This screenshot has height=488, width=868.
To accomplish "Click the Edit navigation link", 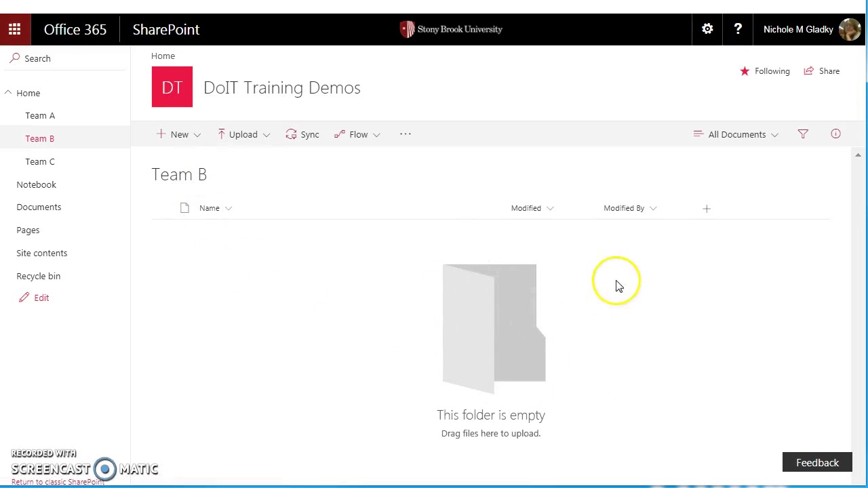I will [41, 298].
